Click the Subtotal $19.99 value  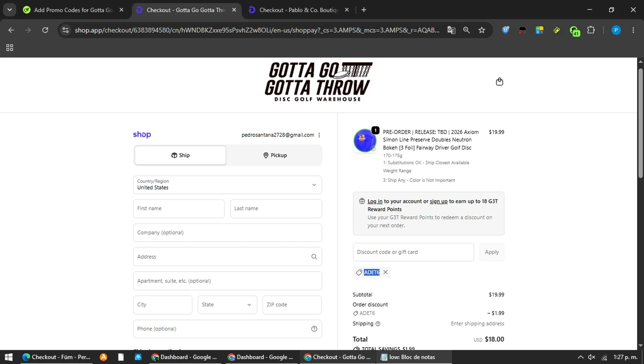click(496, 295)
